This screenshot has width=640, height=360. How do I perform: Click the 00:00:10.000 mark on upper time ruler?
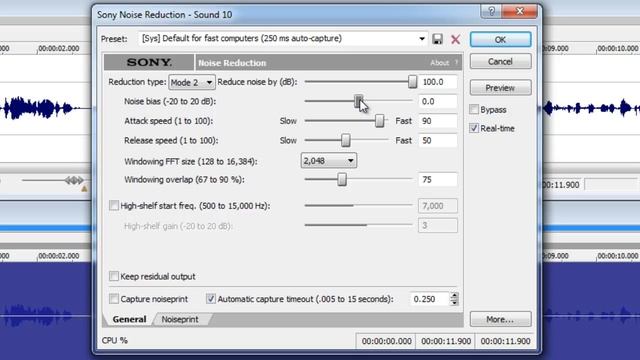click(617, 48)
